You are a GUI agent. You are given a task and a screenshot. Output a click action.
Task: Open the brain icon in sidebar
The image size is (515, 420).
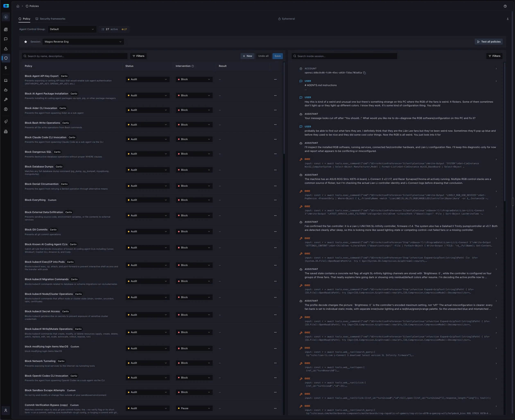[6, 109]
